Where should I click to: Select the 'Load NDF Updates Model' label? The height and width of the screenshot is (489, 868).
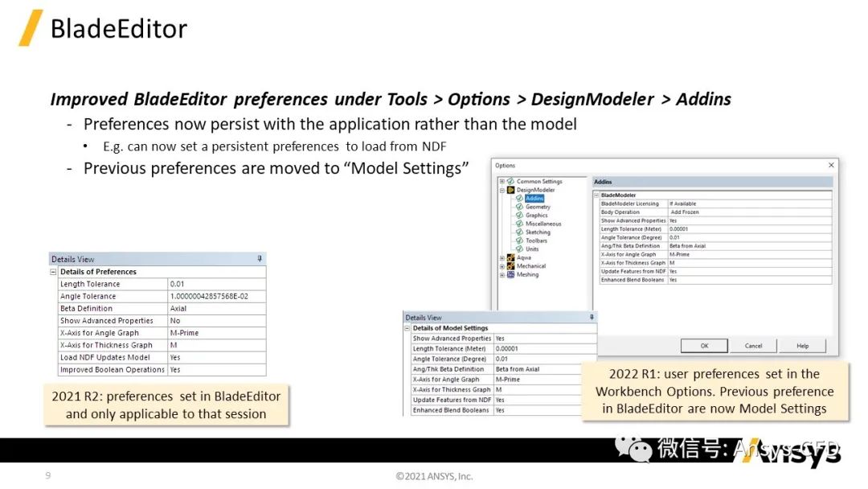coord(104,357)
